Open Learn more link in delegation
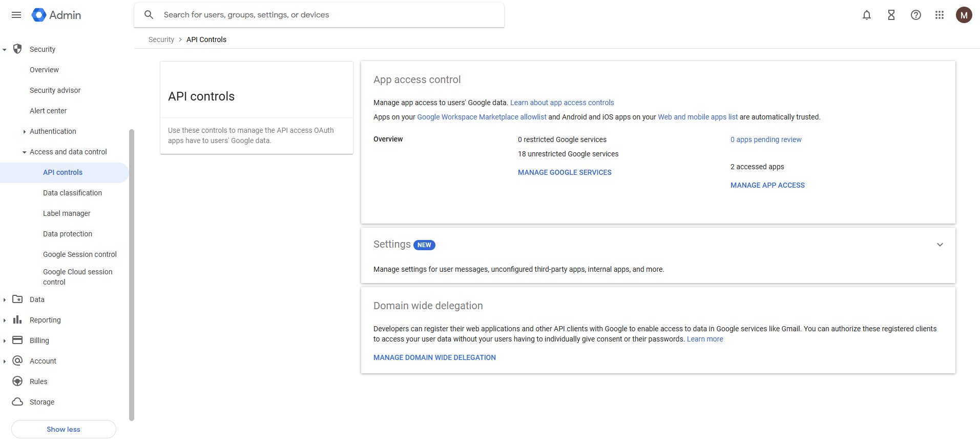The height and width of the screenshot is (442, 980). pos(705,339)
